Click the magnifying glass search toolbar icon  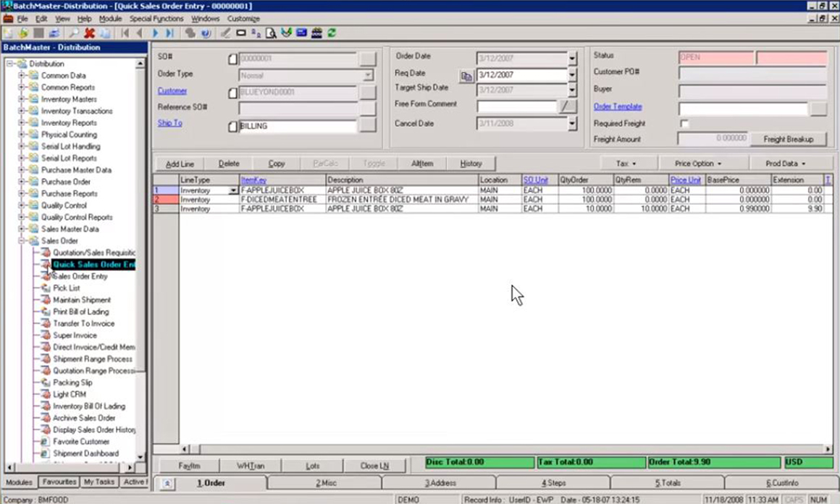pyautogui.click(x=73, y=33)
